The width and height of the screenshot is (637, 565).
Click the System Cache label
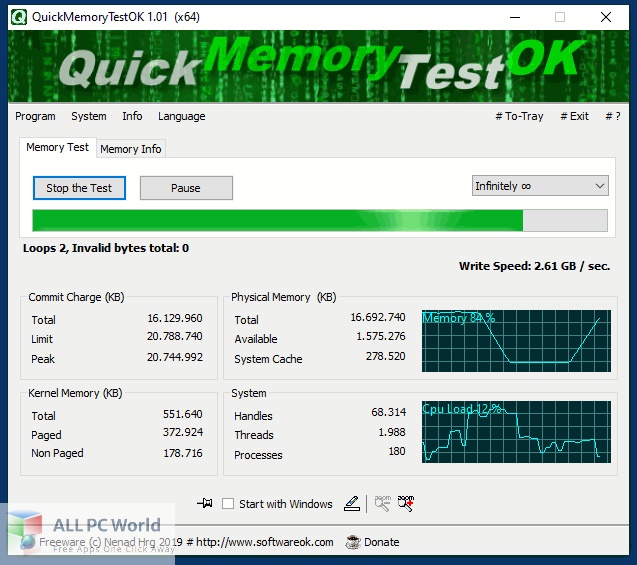coord(268,359)
